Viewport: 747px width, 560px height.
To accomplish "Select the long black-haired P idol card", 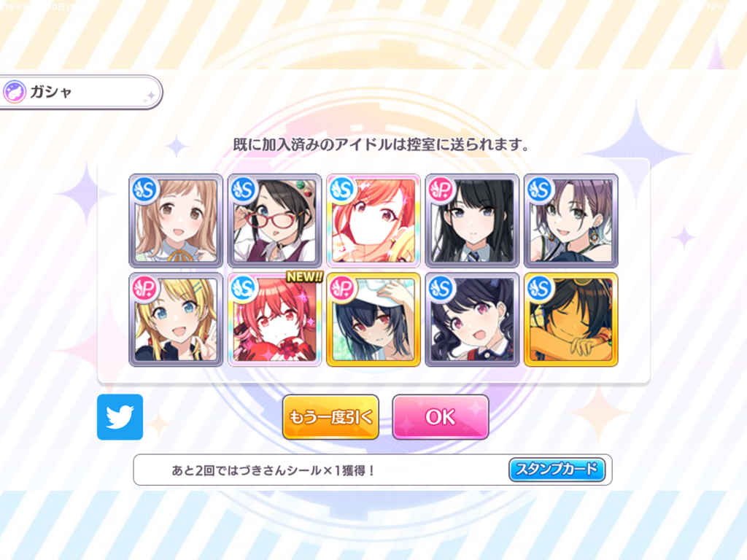I will [472, 220].
